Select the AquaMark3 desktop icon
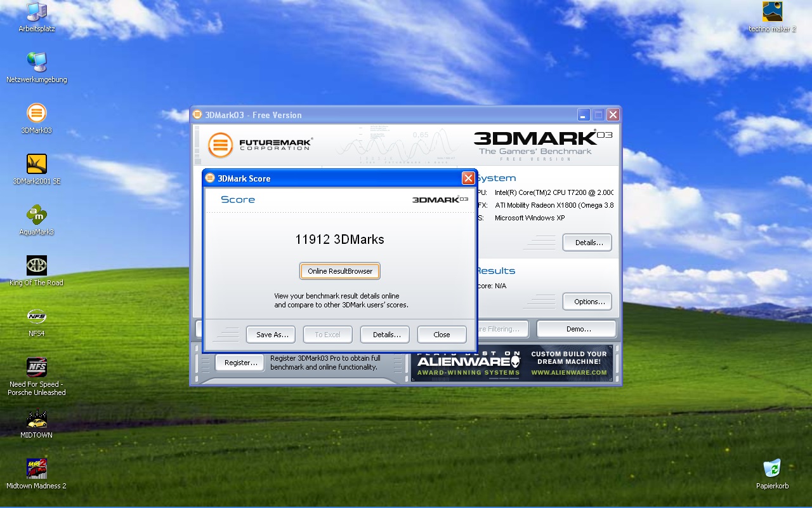 pyautogui.click(x=37, y=220)
